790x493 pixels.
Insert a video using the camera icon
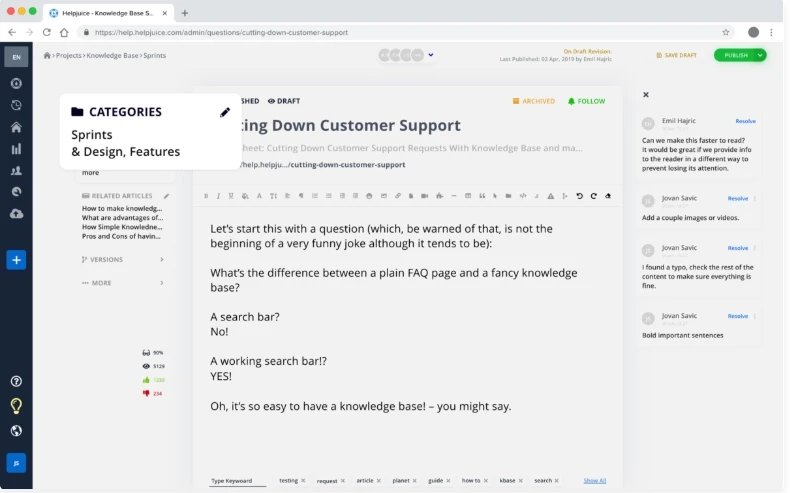point(424,196)
